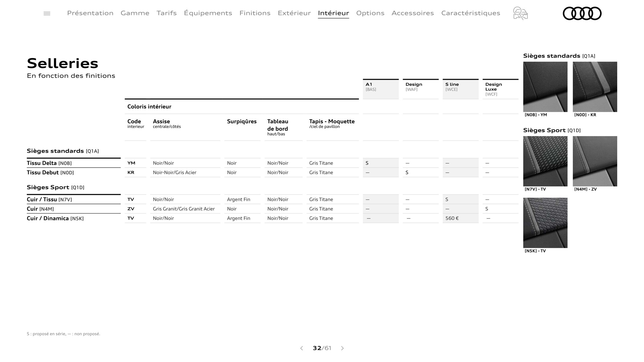Click the Tapis - Moquette column header
This screenshot has width=644, height=362.
332,123
